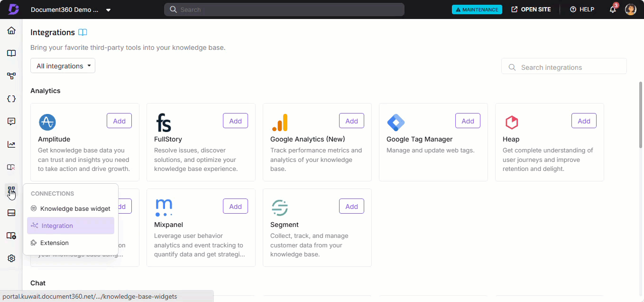Open the API documentation braces icon

click(x=11, y=99)
